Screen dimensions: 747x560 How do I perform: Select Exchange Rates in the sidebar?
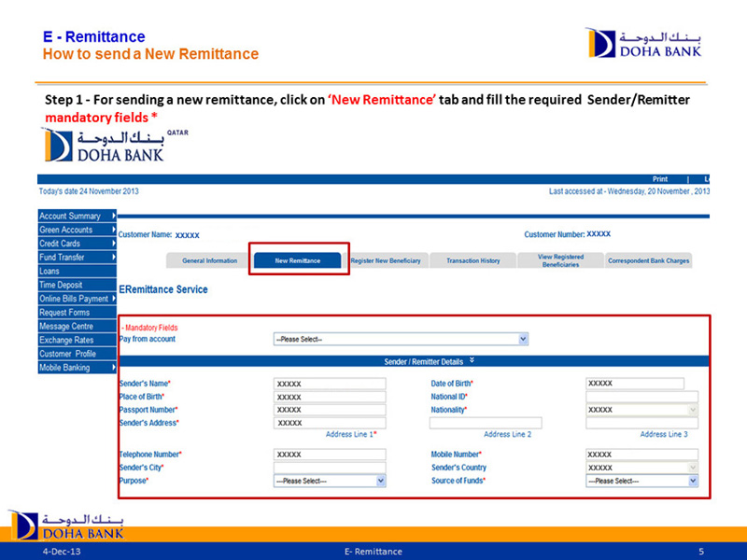tap(75, 340)
